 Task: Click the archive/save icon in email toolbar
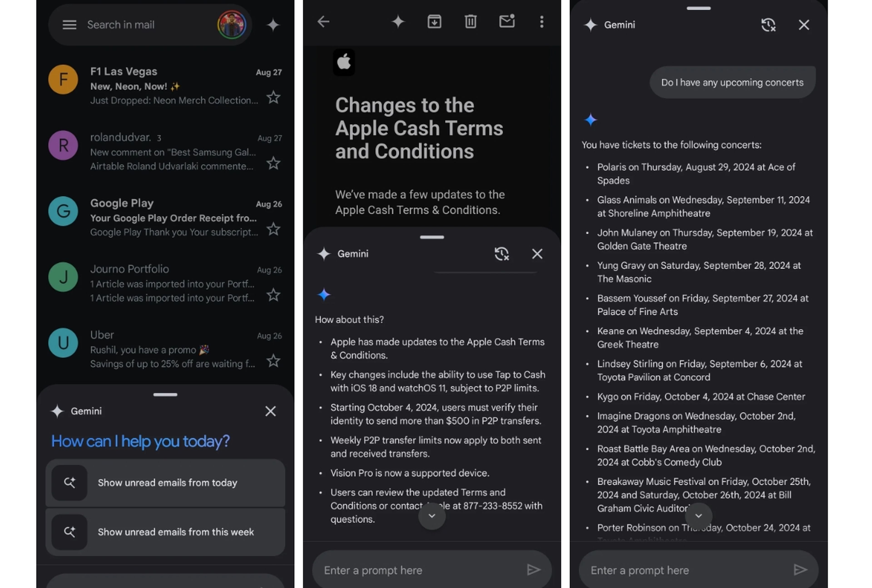[433, 22]
